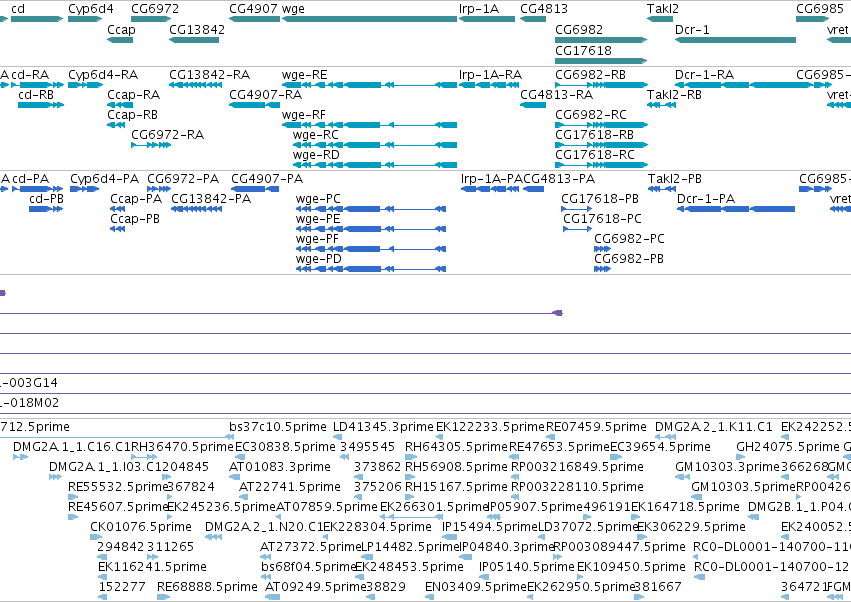Click the Takl2 gene label
Screen dimensions: 851x602
(x=663, y=9)
